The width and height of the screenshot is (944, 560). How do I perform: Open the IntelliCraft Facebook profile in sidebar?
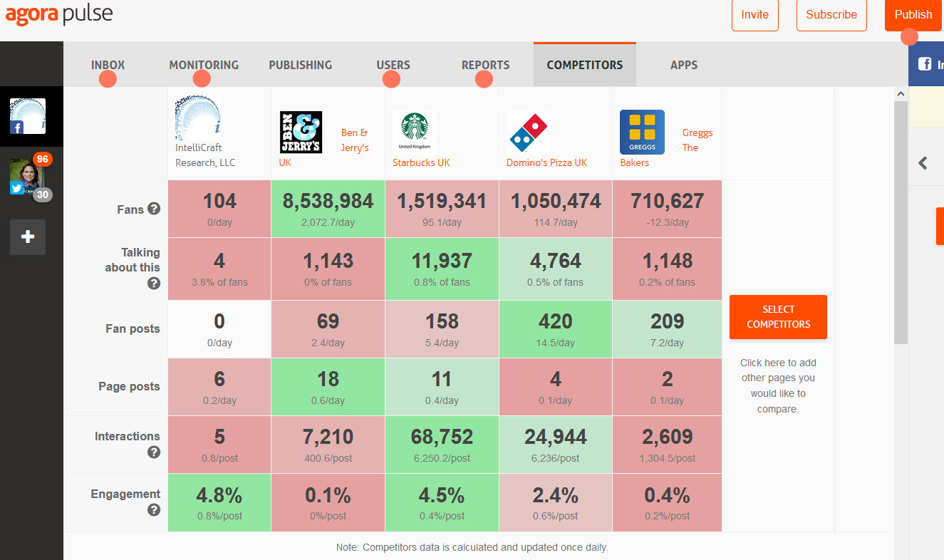(28, 116)
